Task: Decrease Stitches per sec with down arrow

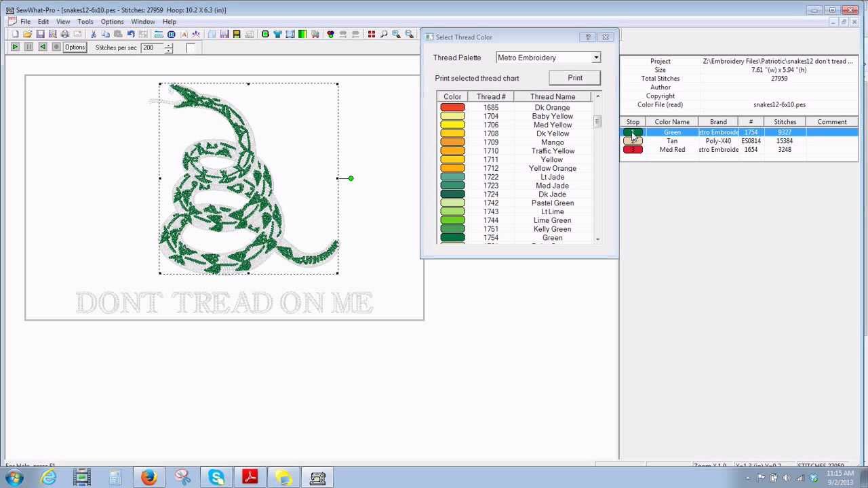Action: [168, 50]
